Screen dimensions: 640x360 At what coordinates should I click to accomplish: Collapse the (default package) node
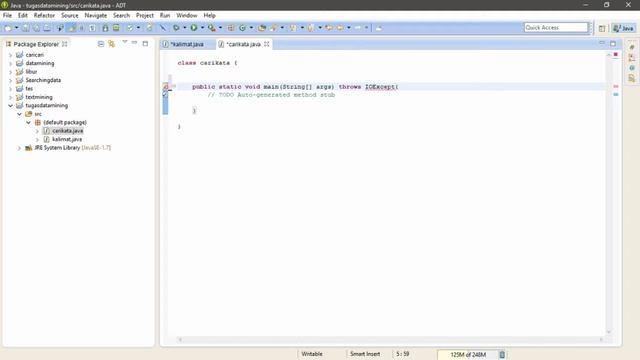coord(28,122)
